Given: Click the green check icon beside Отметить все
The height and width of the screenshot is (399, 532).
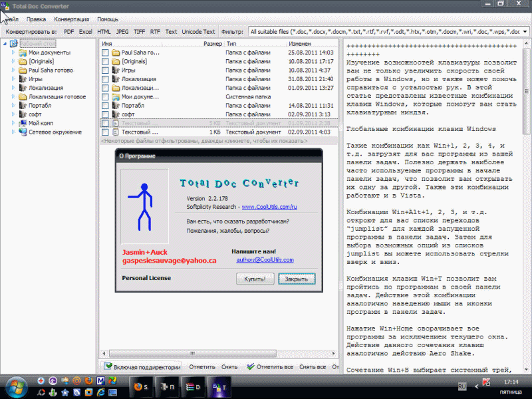Looking at the screenshot, I should tap(251, 367).
